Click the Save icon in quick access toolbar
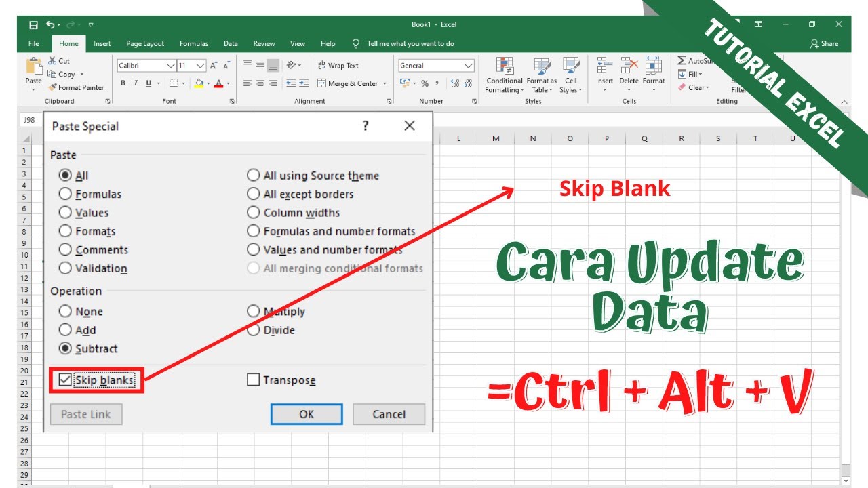 click(33, 25)
